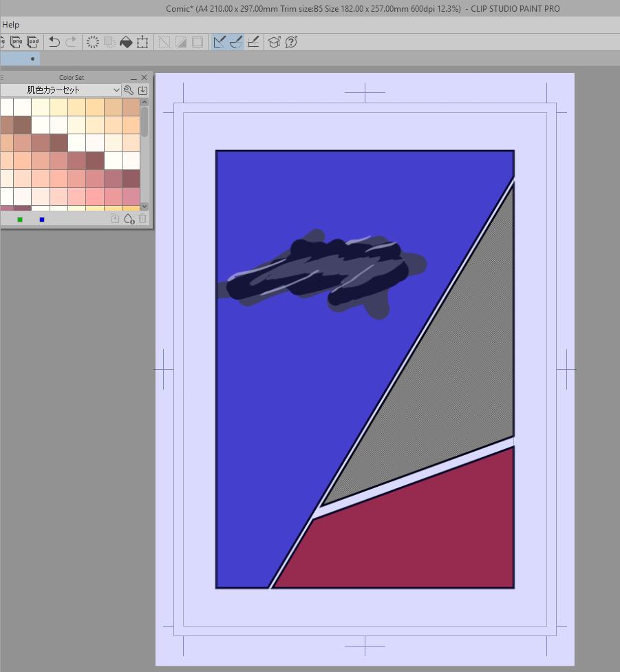Open the 肌色カラーセット color set dropdown
620x672 pixels.
point(61,90)
